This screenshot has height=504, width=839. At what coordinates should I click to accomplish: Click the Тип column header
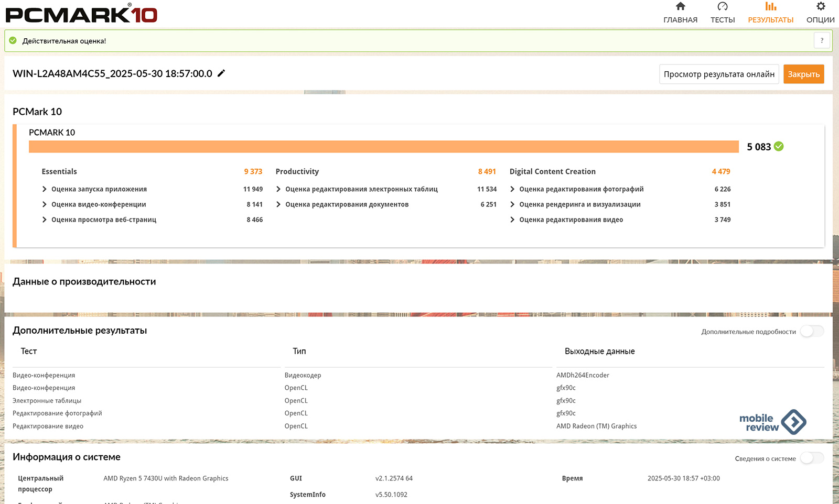point(299,351)
